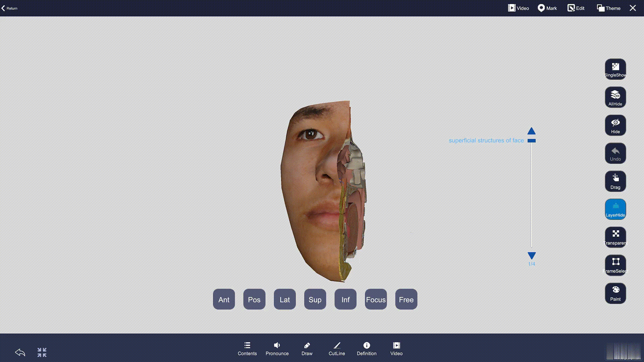Screen dimensions: 644x362
Task: Select the FrameSelect tool
Action: click(x=615, y=265)
